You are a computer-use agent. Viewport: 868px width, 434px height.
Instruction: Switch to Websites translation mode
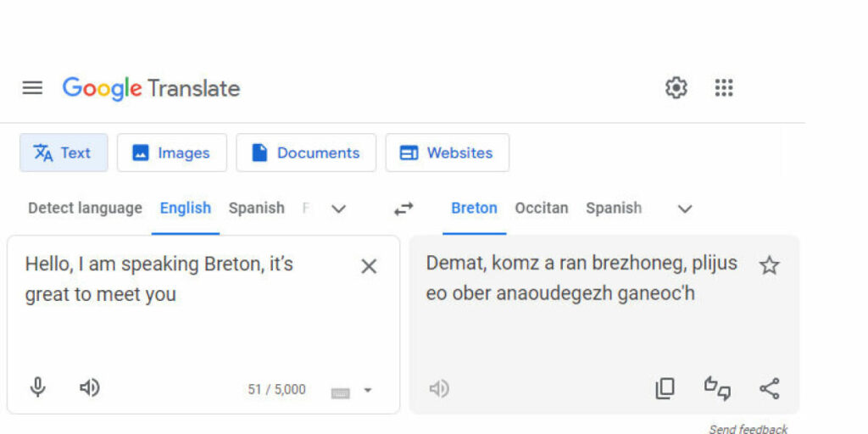point(448,153)
